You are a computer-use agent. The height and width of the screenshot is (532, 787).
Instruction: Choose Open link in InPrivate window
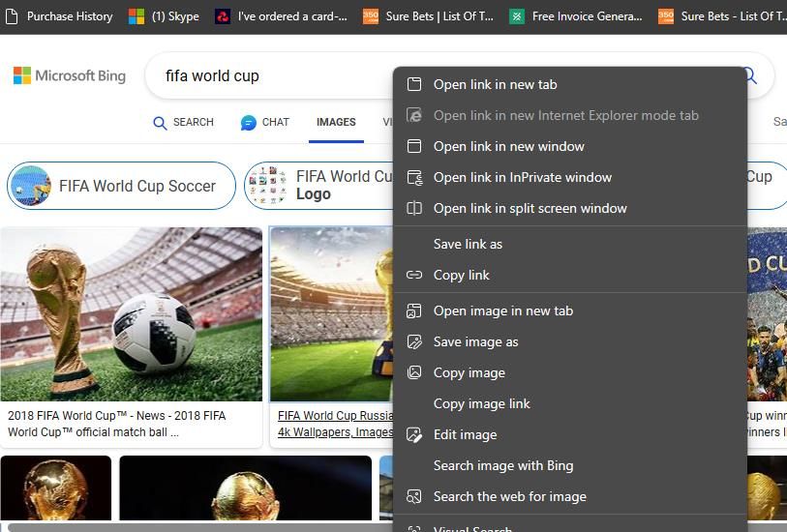(570, 178)
